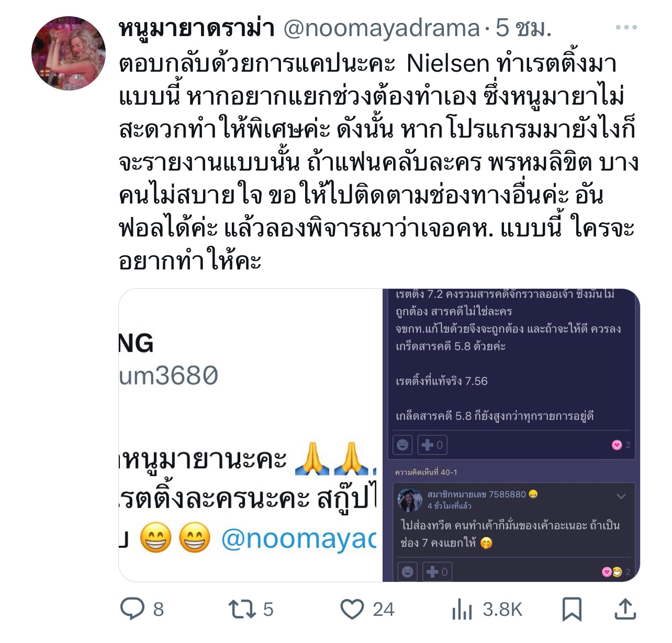View tweet analytics showing 3.8K views
Screen dimensions: 672x643
click(x=462, y=610)
